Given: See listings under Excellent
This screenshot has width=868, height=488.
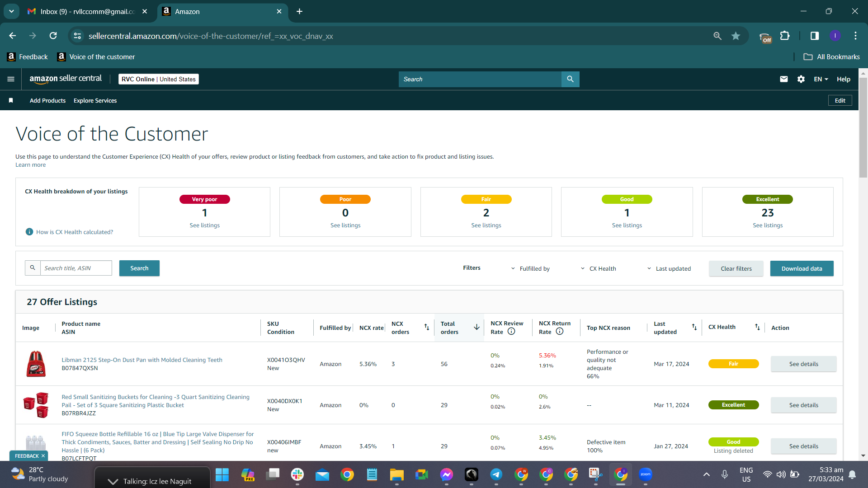Looking at the screenshot, I should click(x=768, y=225).
